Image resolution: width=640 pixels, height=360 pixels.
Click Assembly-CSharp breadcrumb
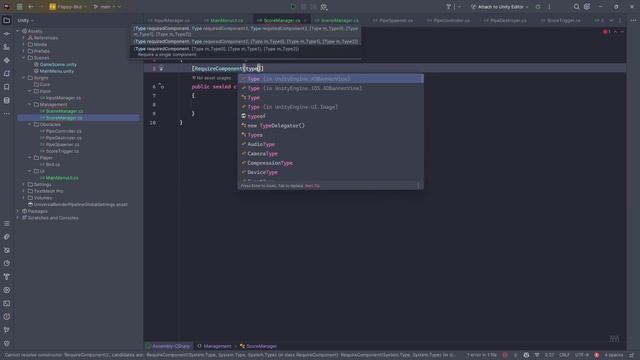[168, 346]
